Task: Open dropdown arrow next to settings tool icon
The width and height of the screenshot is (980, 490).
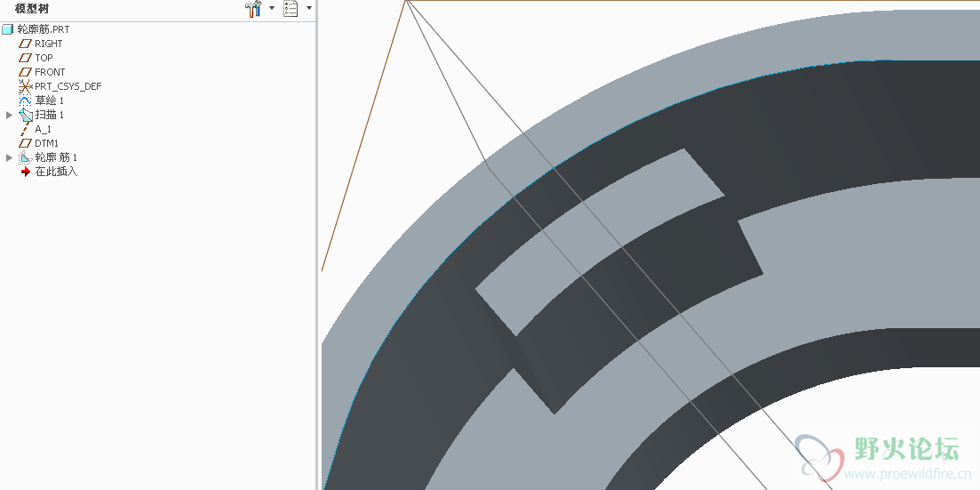Action: pyautogui.click(x=271, y=8)
